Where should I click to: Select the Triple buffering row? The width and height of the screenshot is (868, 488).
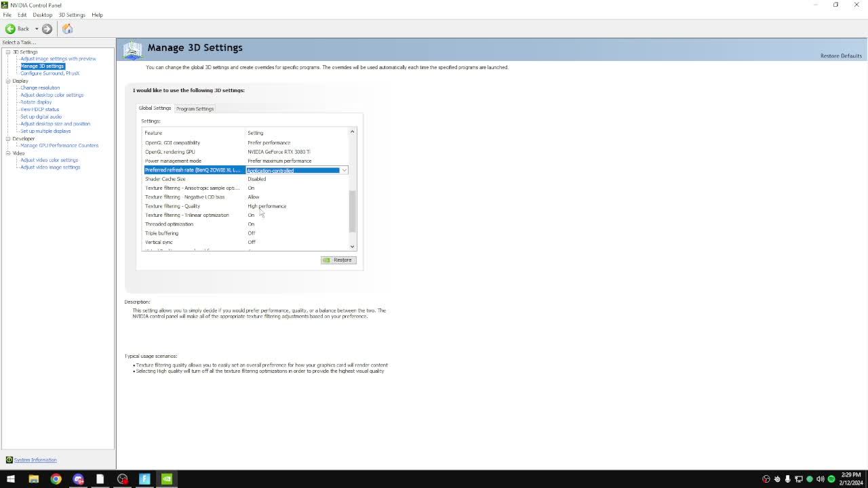pos(246,233)
